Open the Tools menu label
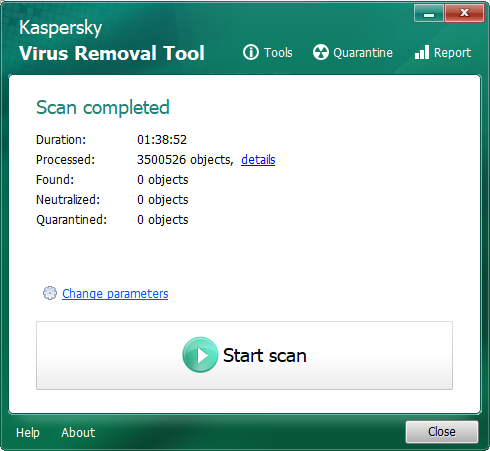 coord(278,53)
